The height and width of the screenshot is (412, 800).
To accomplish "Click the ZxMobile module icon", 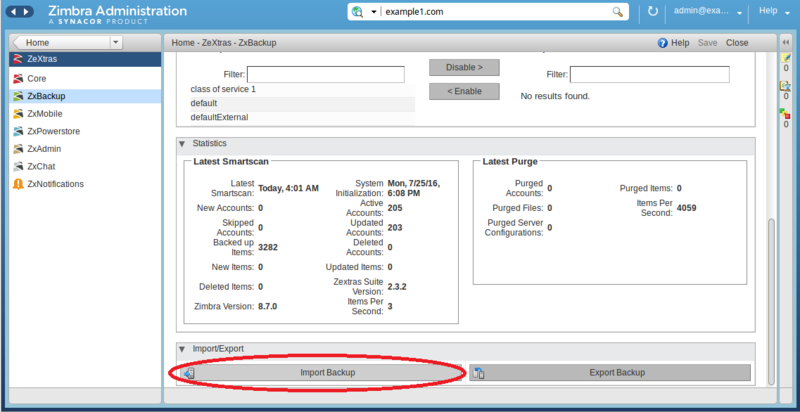I will 18,114.
